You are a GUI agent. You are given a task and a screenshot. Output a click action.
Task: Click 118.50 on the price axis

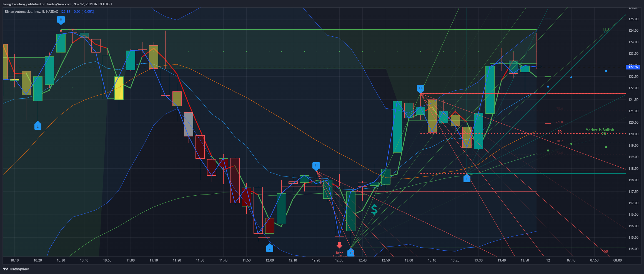click(x=633, y=169)
